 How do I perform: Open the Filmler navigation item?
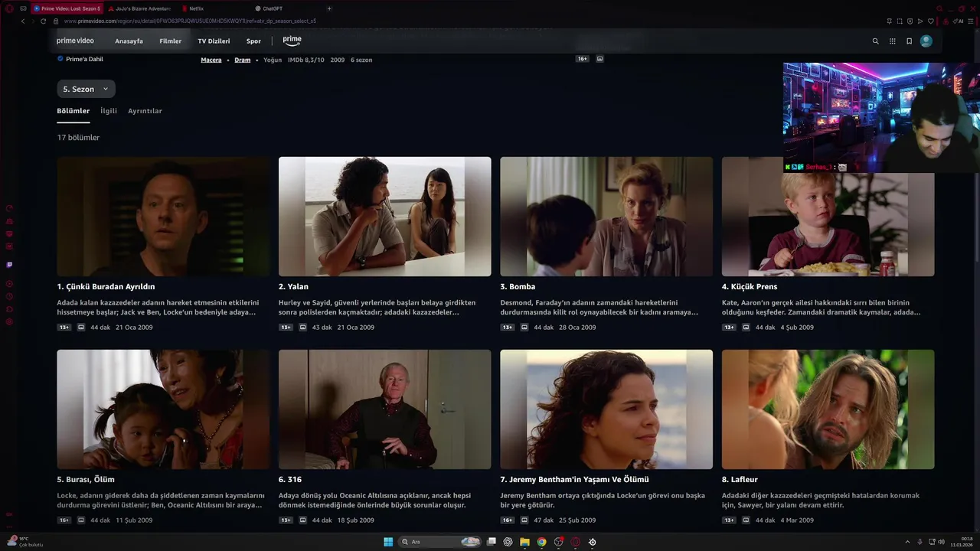coord(170,41)
